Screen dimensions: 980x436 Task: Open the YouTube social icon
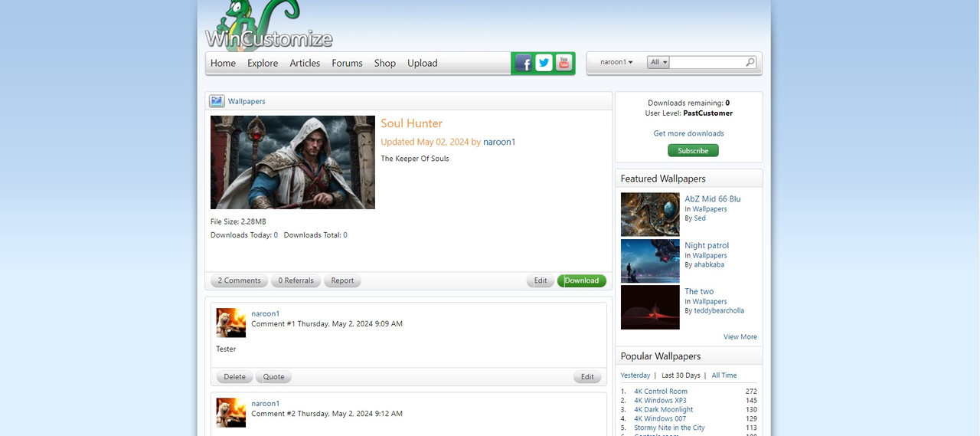pyautogui.click(x=563, y=63)
